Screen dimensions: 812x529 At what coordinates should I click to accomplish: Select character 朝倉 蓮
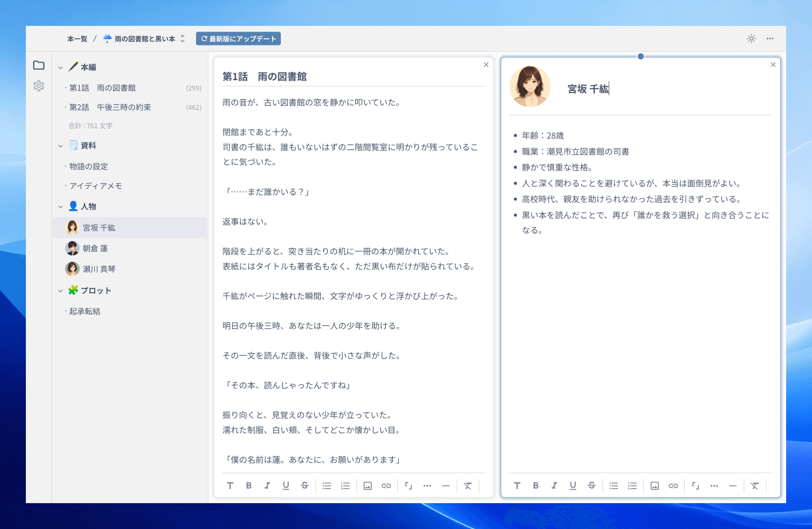pyautogui.click(x=130, y=248)
